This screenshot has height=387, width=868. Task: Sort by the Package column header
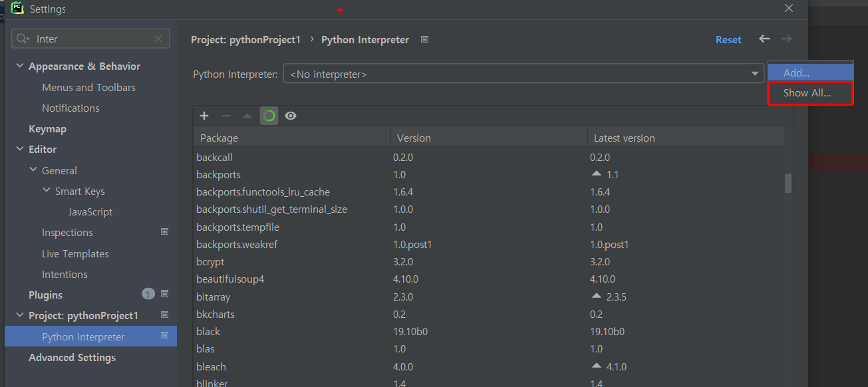(x=292, y=138)
